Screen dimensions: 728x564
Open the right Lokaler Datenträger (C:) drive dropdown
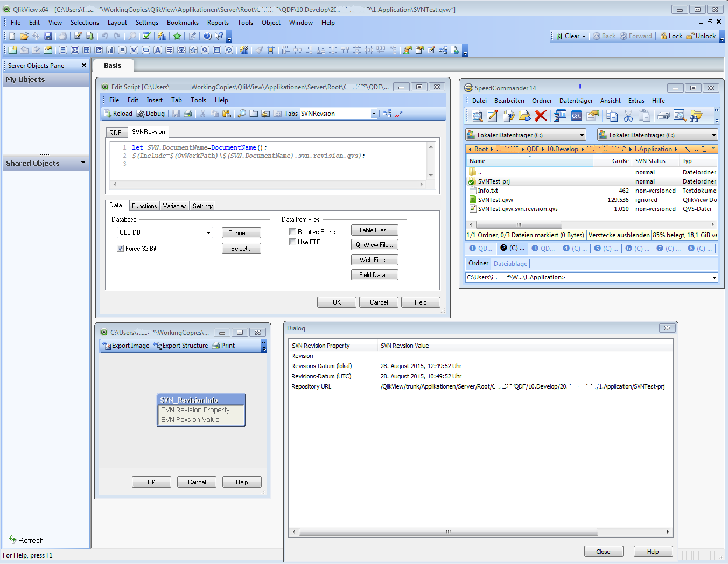(714, 135)
